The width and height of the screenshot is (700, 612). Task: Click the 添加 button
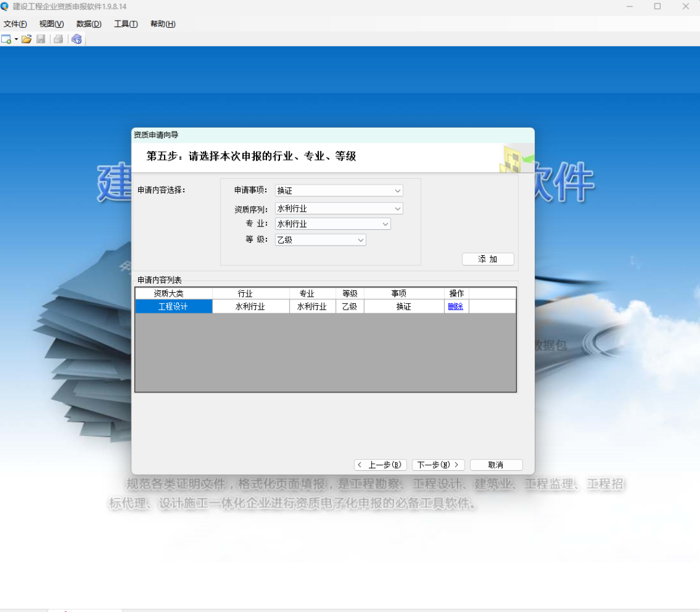click(487, 259)
